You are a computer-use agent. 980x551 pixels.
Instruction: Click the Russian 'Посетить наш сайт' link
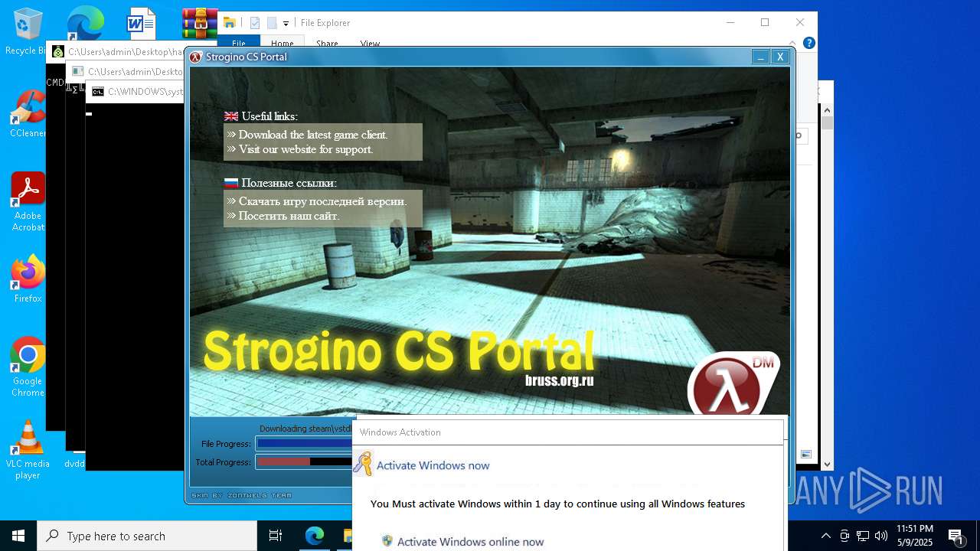tap(289, 216)
